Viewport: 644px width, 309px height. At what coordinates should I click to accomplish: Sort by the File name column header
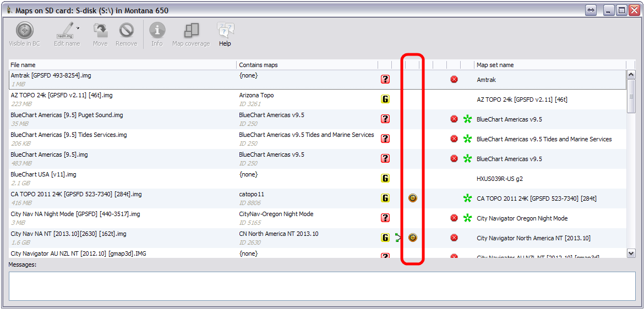coord(121,65)
